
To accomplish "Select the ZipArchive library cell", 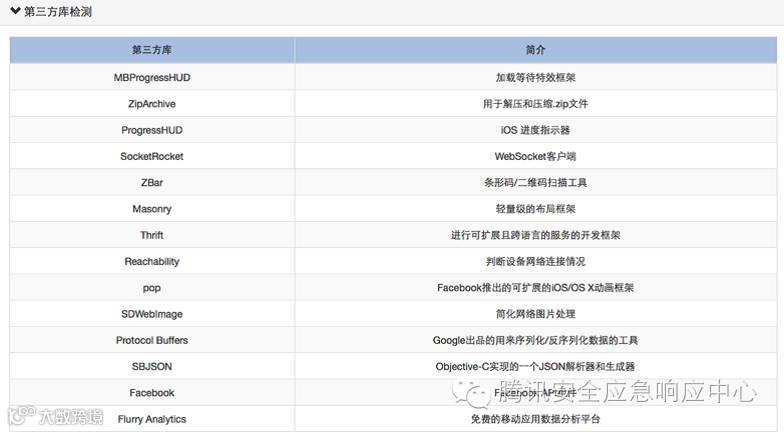I will pyautogui.click(x=152, y=104).
